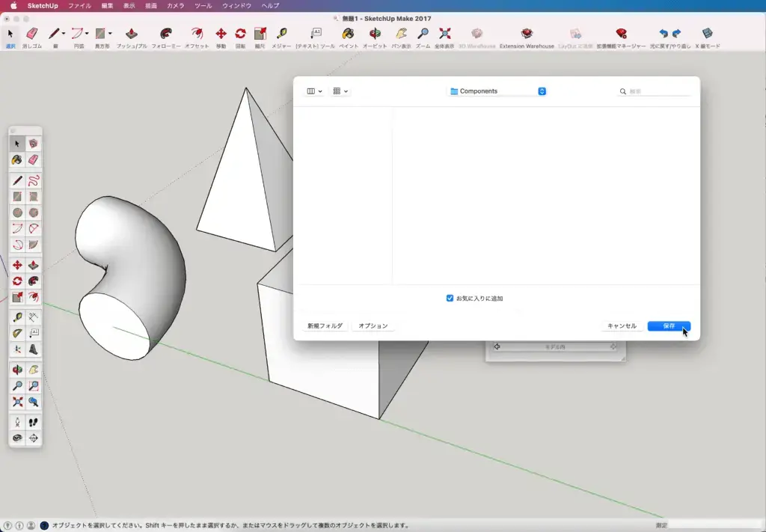Image resolution: width=766 pixels, height=532 pixels.
Task: Select the フォローミー tool in the top toolbar
Action: (x=165, y=37)
